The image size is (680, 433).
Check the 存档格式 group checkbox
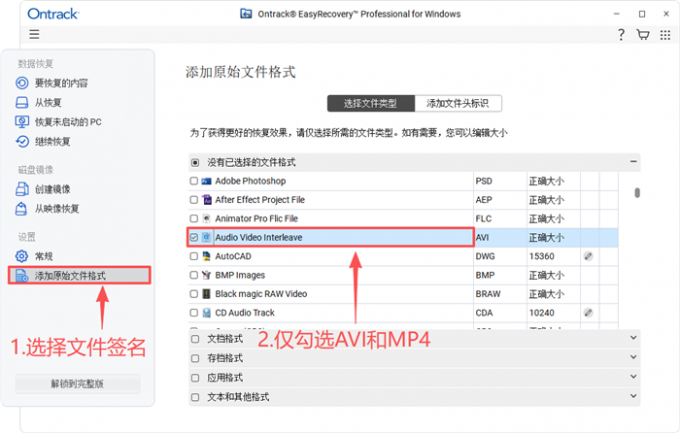click(x=195, y=358)
